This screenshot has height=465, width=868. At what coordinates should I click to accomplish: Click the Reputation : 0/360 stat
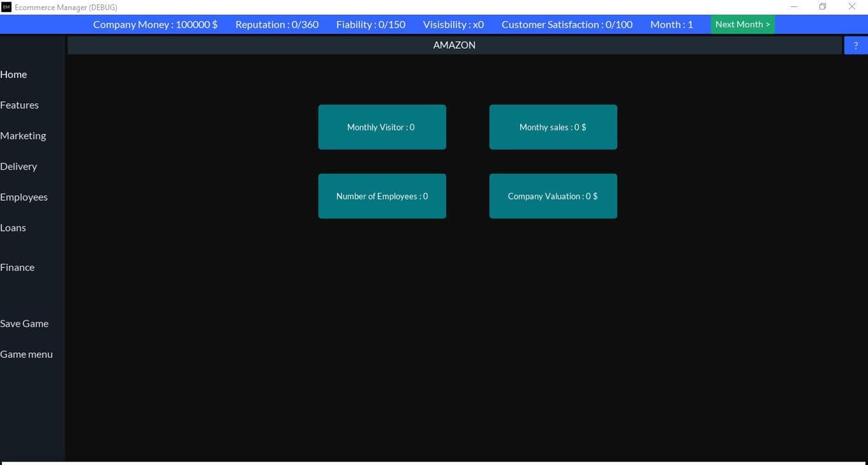(277, 24)
